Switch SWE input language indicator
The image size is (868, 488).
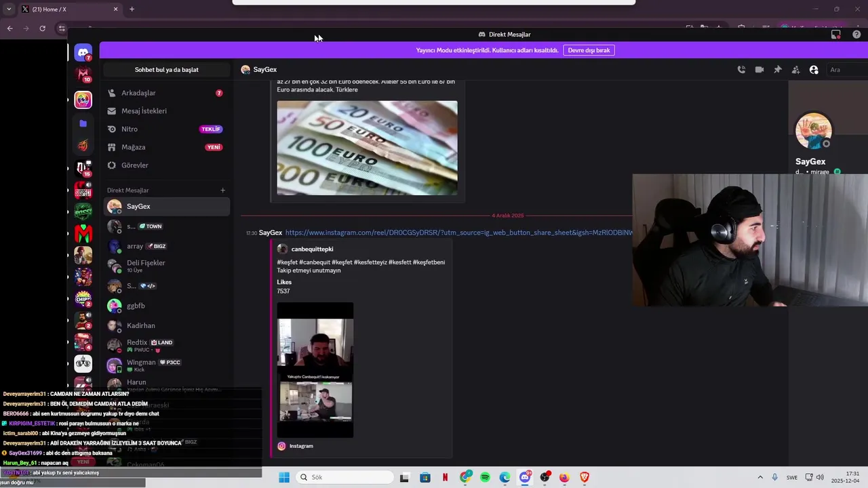[792, 477]
